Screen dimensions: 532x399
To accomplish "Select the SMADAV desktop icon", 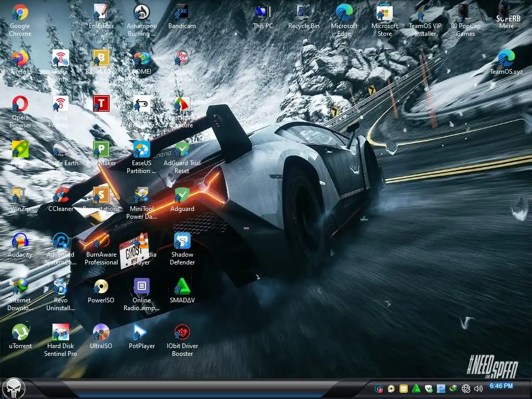I will pyautogui.click(x=182, y=287).
